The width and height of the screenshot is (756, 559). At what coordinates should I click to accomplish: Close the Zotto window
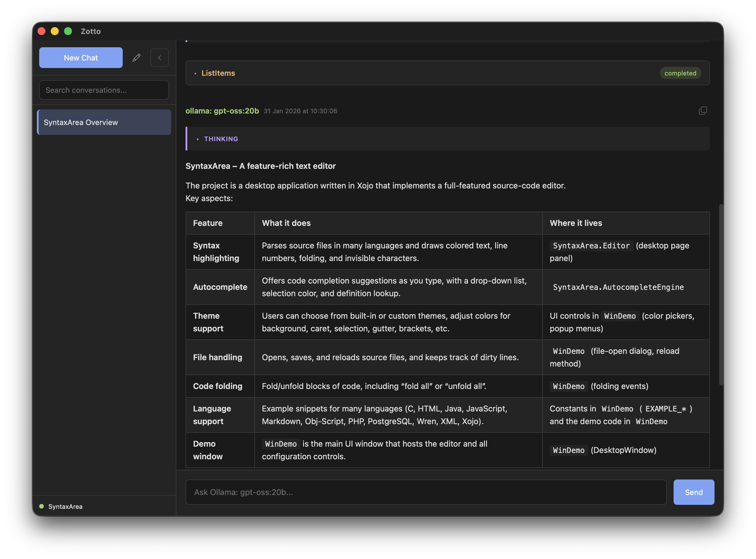click(41, 31)
